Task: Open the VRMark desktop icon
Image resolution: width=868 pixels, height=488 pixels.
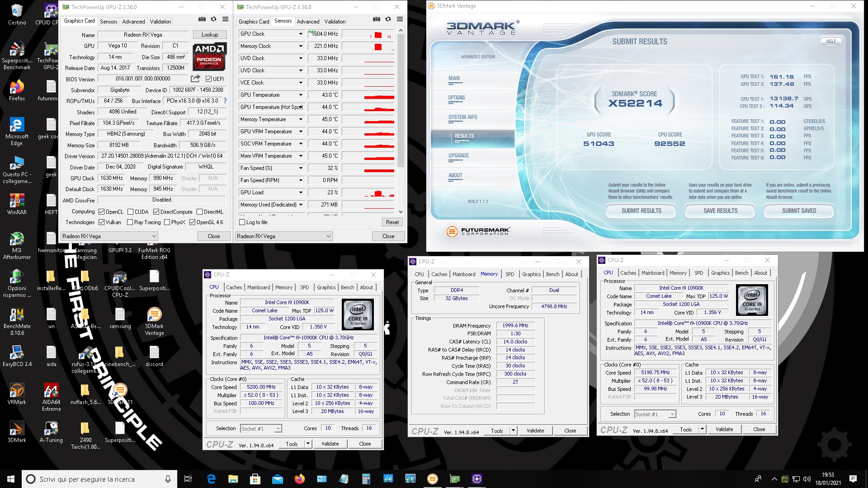Action: 17,394
